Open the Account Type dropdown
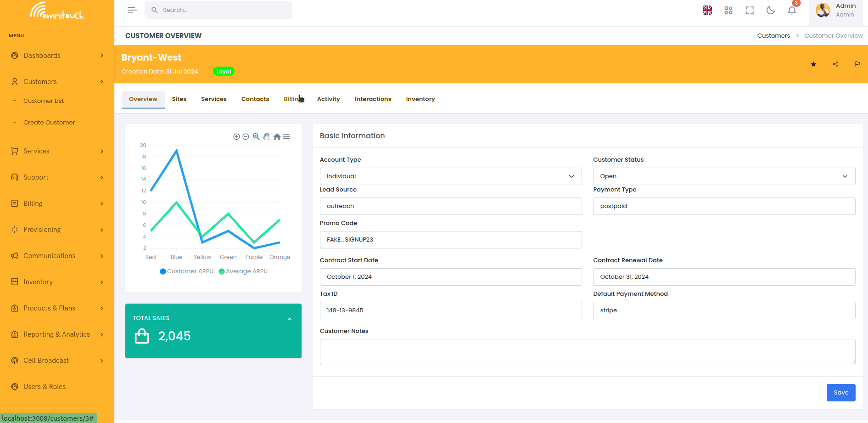This screenshot has height=423, width=868. 450,176
